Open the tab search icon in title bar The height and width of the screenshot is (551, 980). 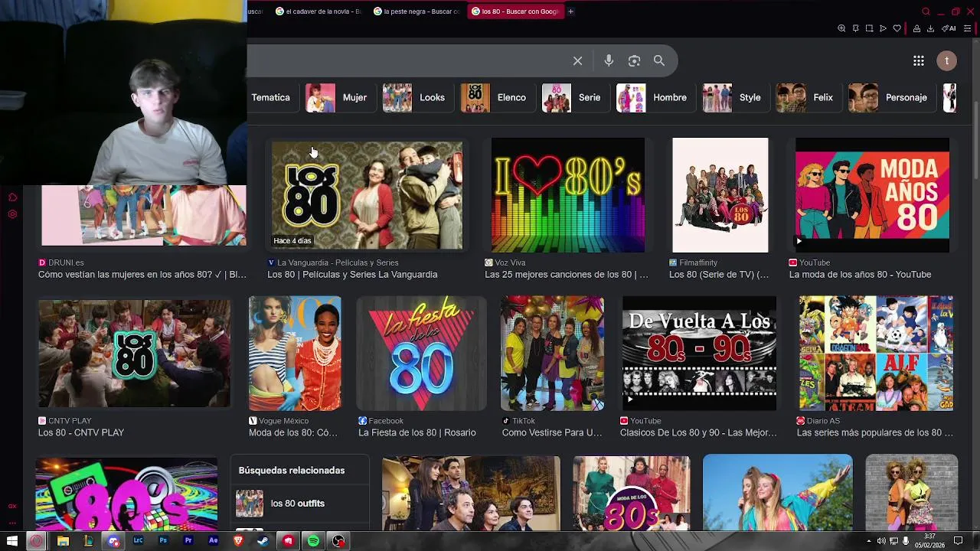tap(926, 11)
